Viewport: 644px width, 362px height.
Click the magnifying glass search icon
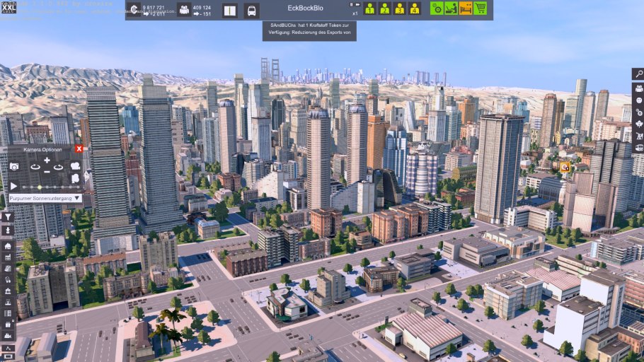[638, 74]
